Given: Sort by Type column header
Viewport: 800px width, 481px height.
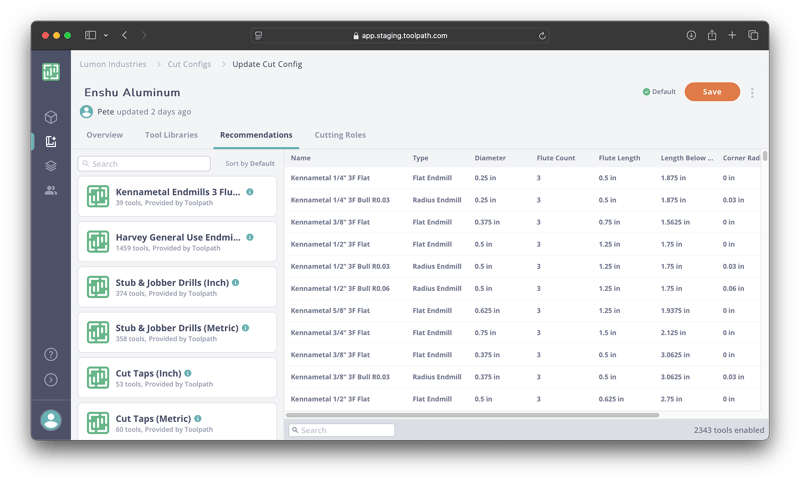Looking at the screenshot, I should click(420, 158).
